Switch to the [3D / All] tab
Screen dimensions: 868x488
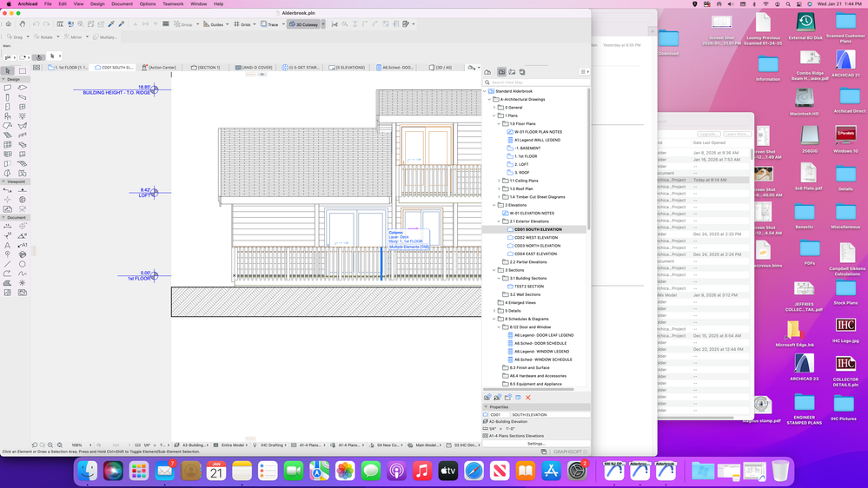click(441, 68)
